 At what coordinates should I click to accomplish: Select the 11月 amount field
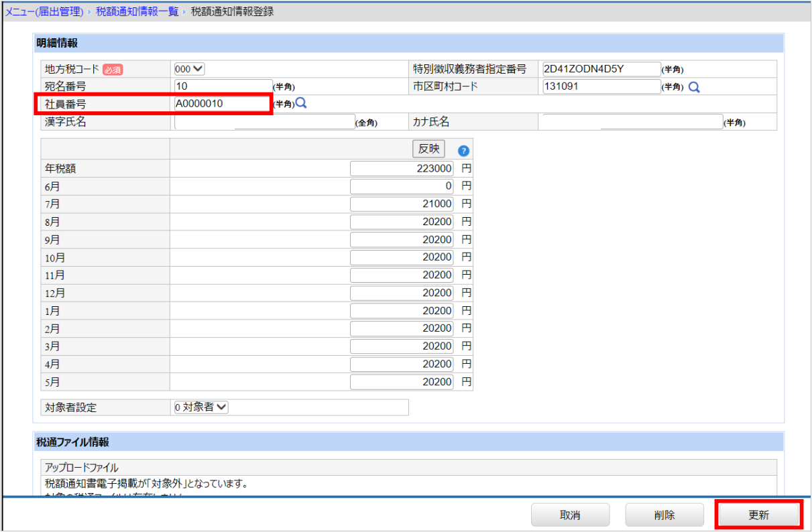coord(402,275)
